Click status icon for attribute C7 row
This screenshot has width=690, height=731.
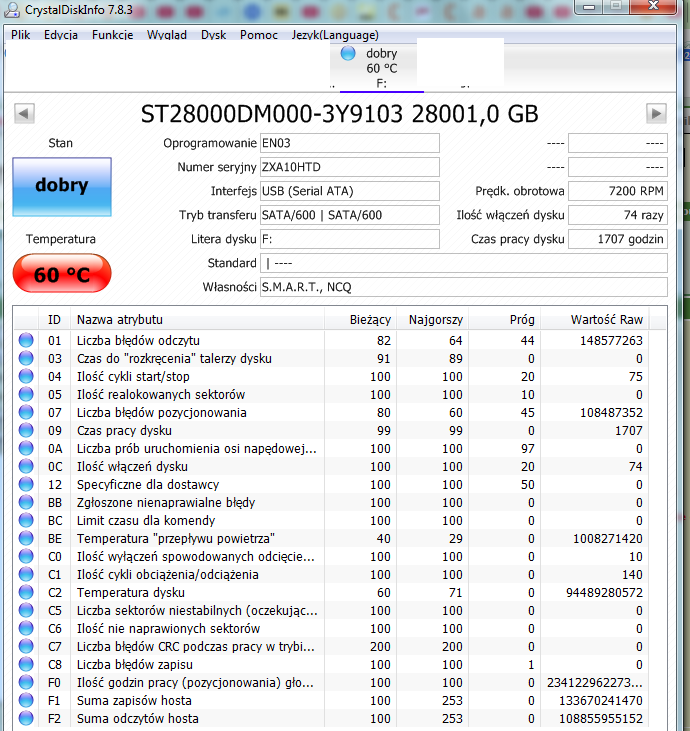[26, 647]
